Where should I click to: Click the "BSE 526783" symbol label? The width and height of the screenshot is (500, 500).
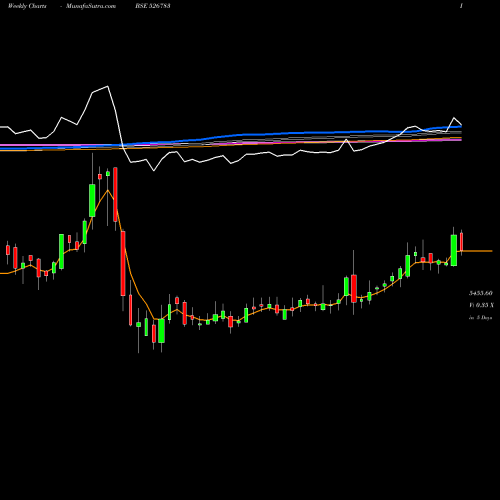153,6
